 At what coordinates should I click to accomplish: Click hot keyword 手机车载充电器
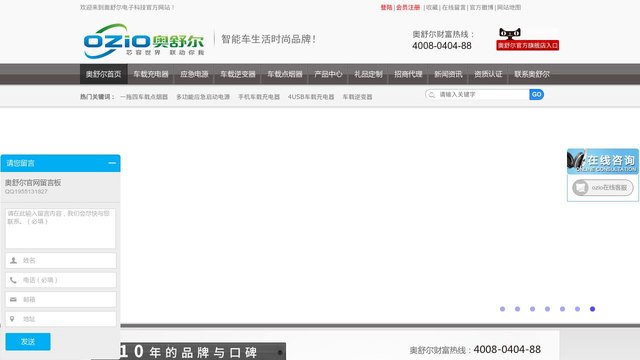point(259,97)
